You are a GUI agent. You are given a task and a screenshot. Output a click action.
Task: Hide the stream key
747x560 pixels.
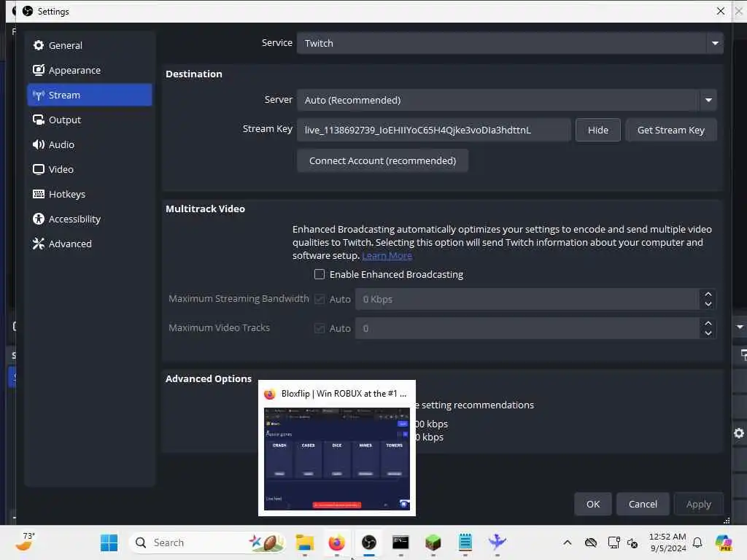pyautogui.click(x=597, y=130)
